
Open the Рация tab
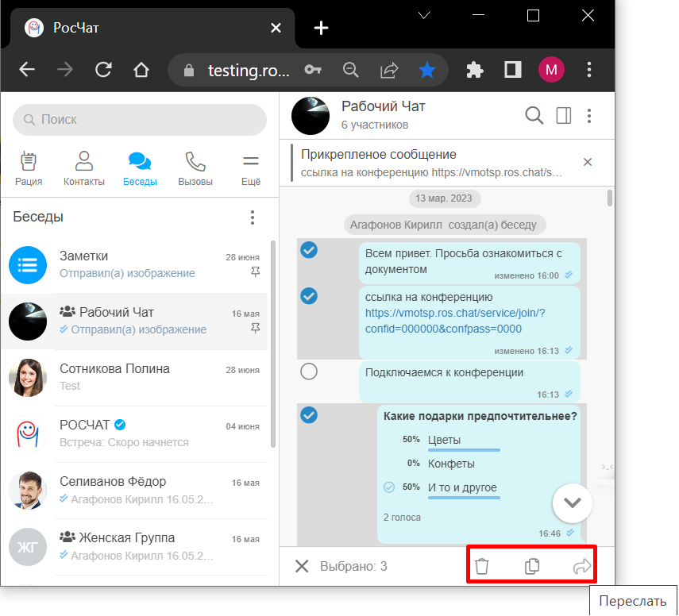point(29,169)
